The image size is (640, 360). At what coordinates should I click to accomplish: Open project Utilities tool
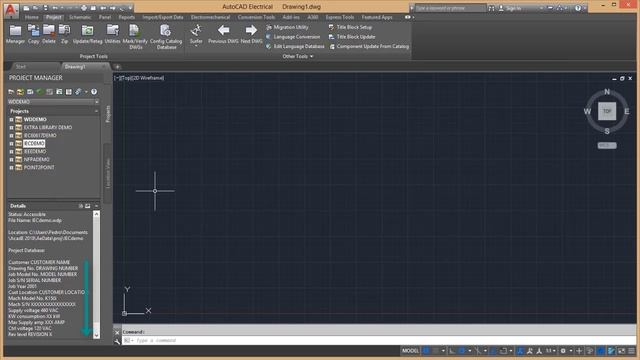pyautogui.click(x=112, y=34)
